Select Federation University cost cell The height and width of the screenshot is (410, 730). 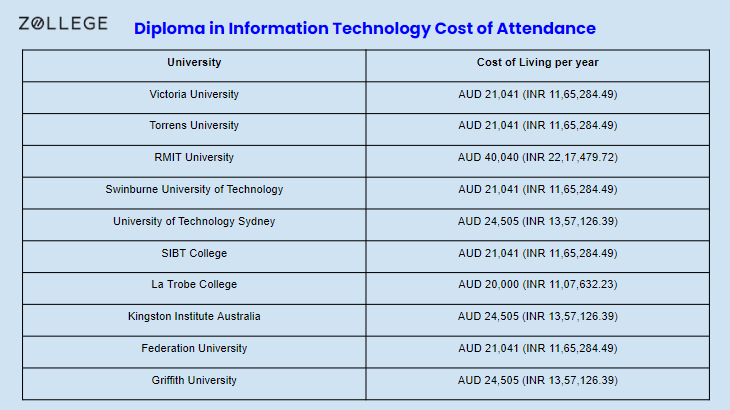click(538, 352)
